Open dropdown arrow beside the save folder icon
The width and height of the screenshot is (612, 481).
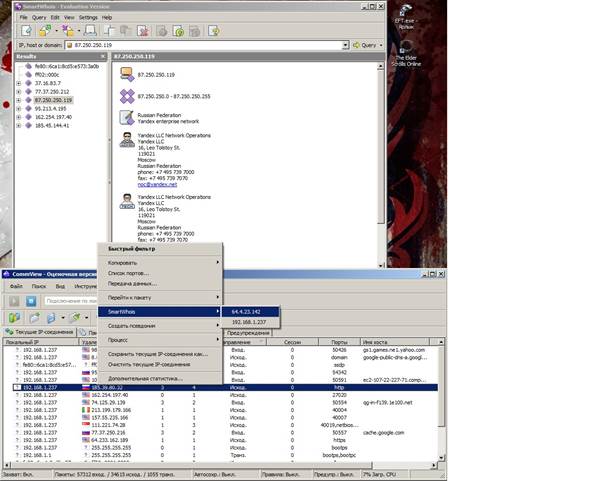pos(79,30)
